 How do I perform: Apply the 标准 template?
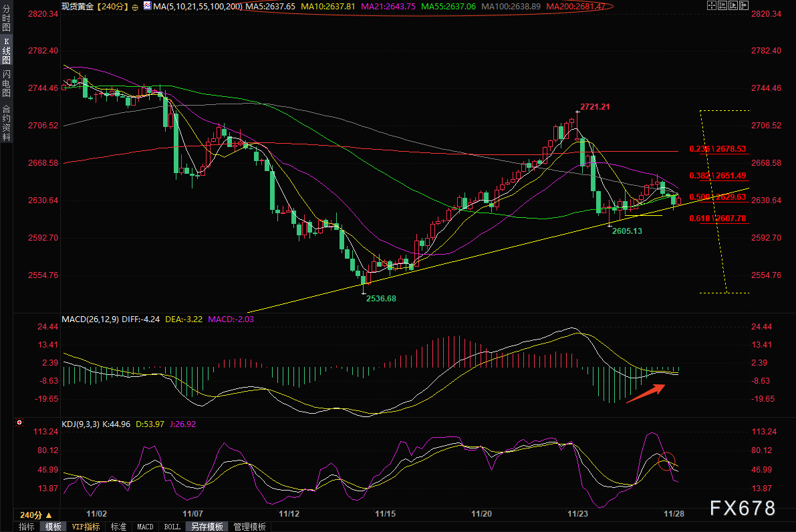point(118,527)
